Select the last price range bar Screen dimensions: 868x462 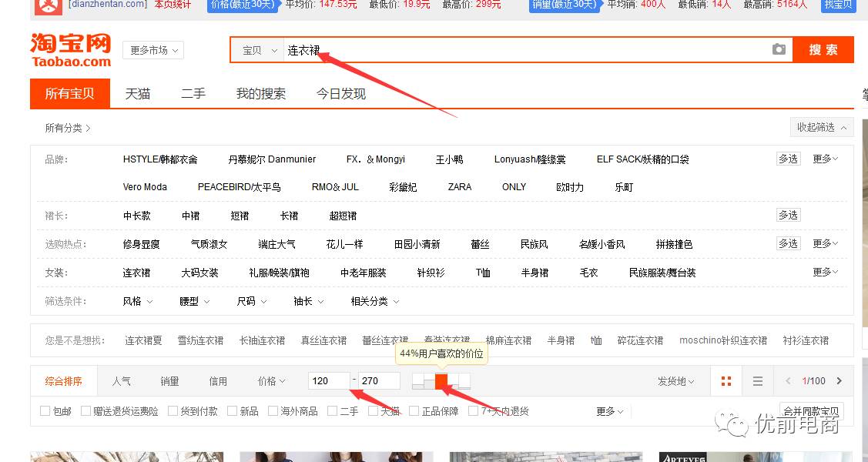click(464, 381)
